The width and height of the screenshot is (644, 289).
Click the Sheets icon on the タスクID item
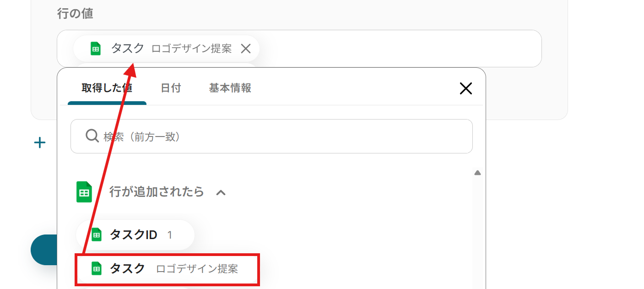pos(97,235)
